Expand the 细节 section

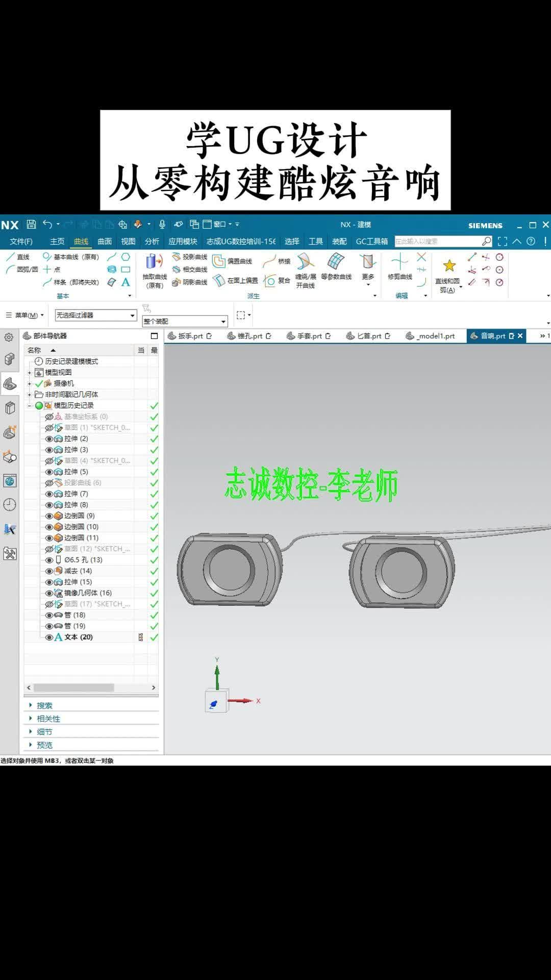[x=44, y=732]
